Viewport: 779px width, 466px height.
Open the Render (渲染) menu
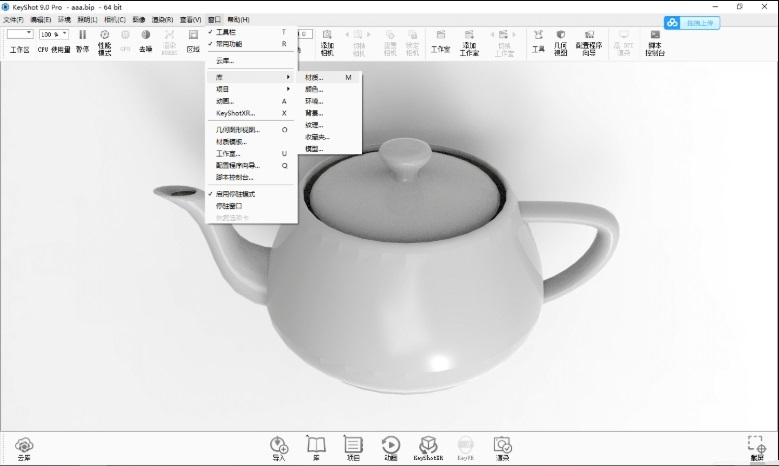pyautogui.click(x=162, y=19)
